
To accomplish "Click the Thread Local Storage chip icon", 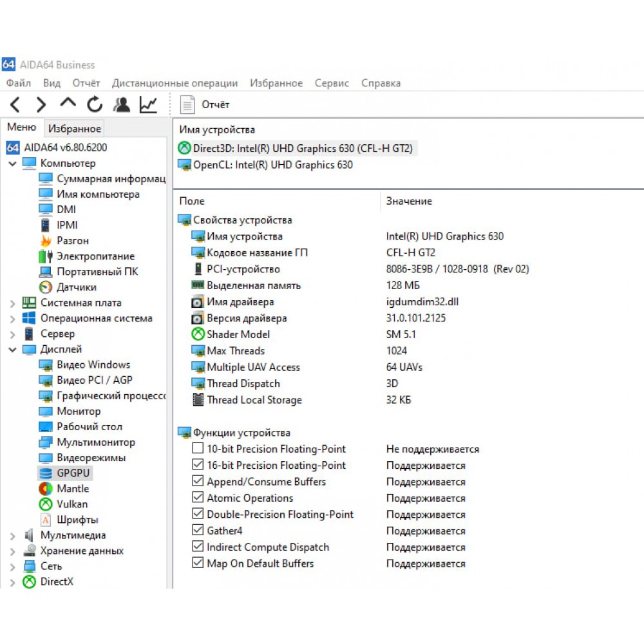I will coord(198,400).
